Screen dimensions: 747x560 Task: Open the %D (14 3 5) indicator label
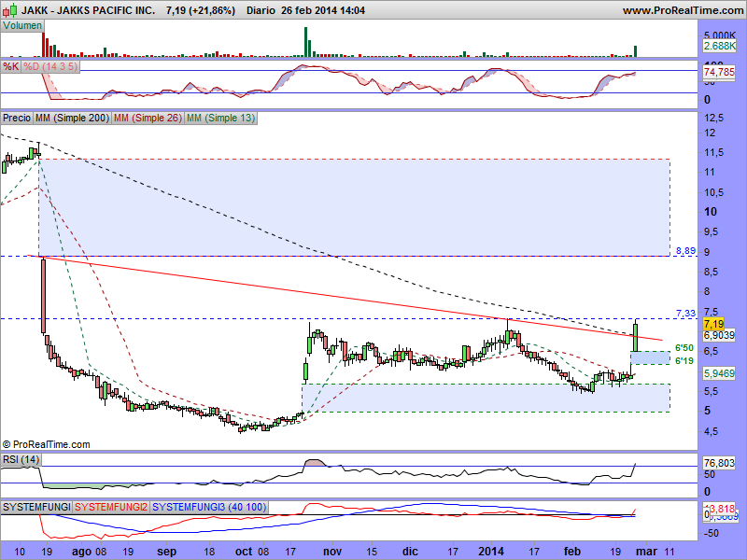[x=50, y=66]
